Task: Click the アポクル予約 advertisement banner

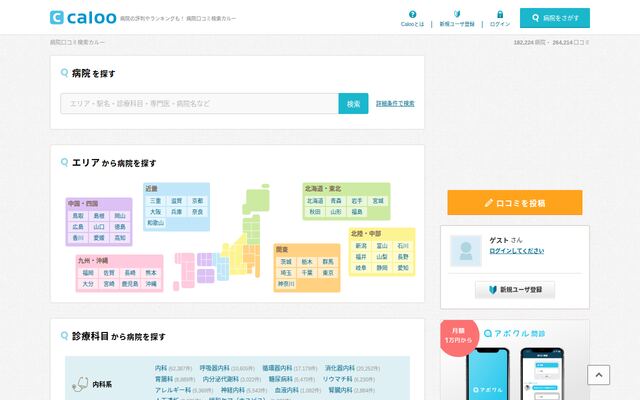Action: click(x=515, y=360)
